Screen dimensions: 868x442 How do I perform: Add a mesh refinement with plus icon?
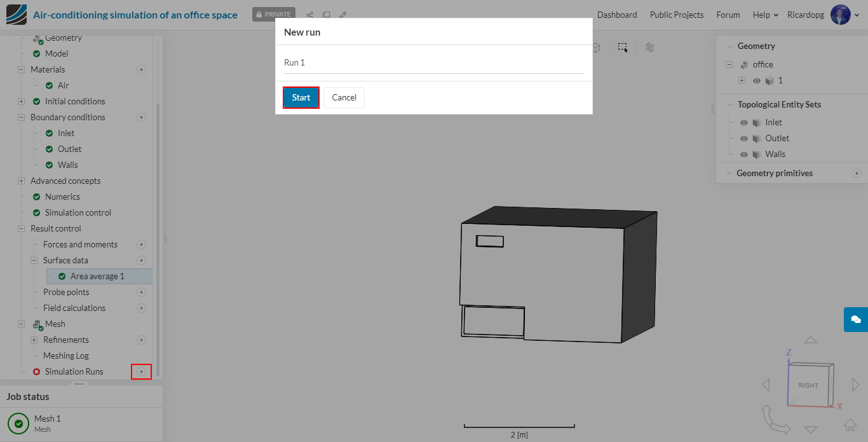(141, 340)
